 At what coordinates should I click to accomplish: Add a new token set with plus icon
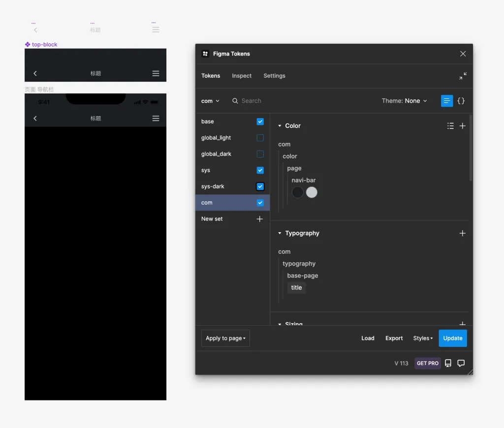click(x=259, y=219)
